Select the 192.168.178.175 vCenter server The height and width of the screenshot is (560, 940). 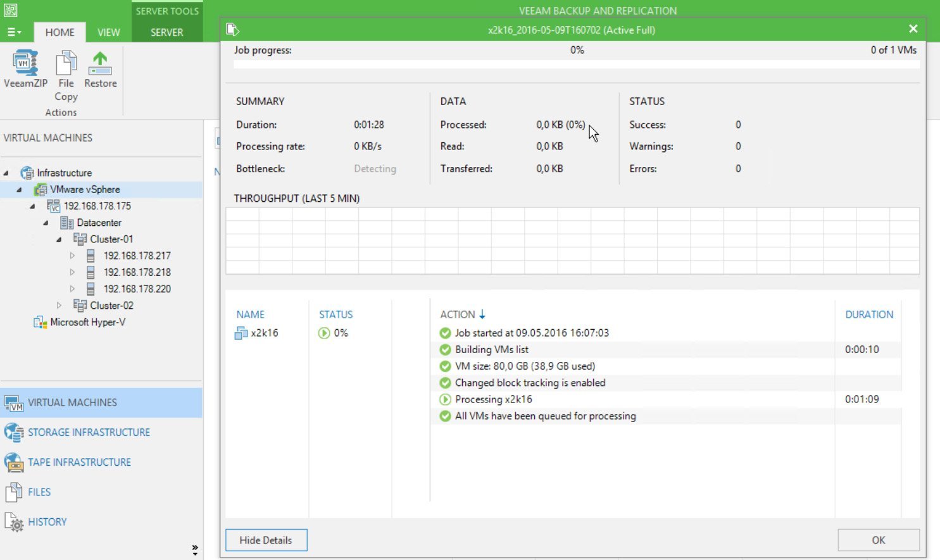[x=97, y=206]
